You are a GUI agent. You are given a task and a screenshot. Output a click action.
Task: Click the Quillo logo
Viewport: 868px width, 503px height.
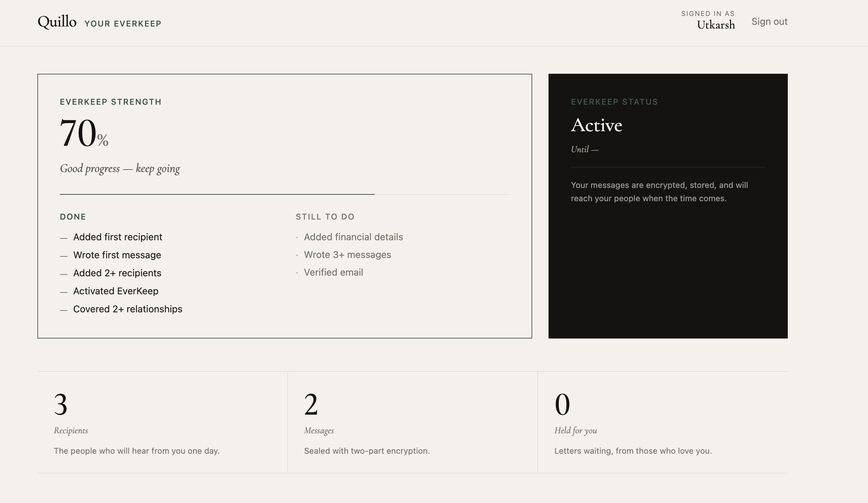click(57, 22)
